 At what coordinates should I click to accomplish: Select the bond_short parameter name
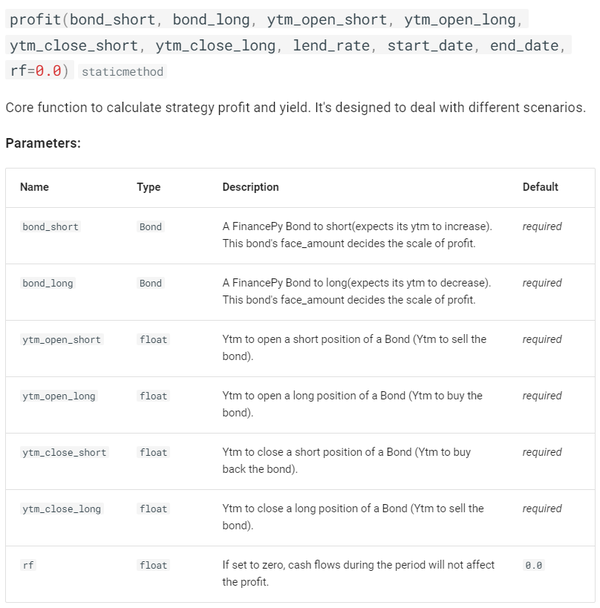pos(50,227)
